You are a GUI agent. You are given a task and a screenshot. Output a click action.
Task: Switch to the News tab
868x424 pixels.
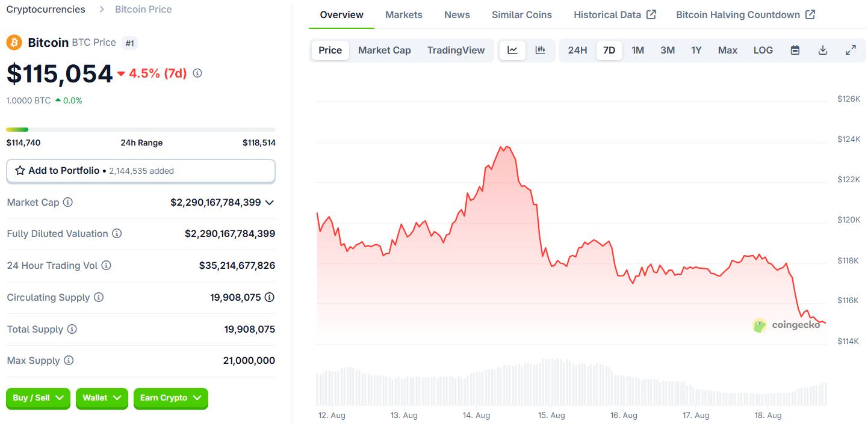[457, 14]
